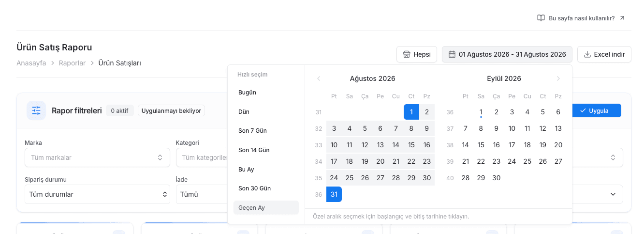Select Son 7 Gün quick option
Screen dimensions: 644x234
[x=266, y=131]
